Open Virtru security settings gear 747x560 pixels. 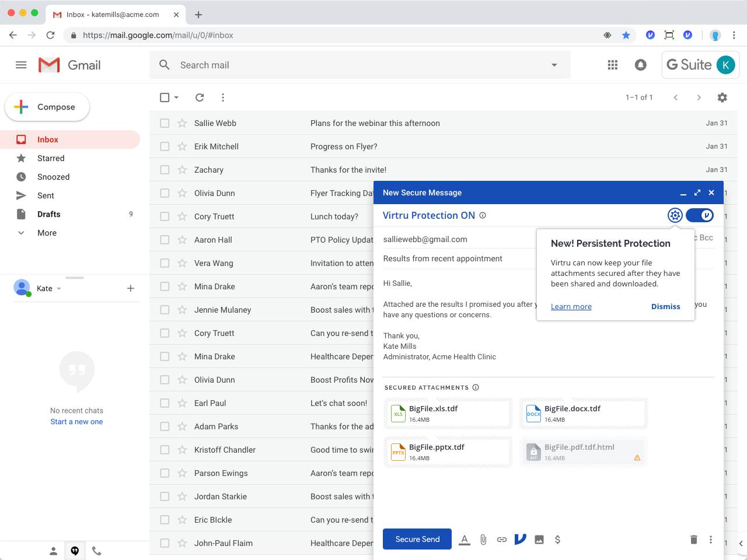point(675,215)
